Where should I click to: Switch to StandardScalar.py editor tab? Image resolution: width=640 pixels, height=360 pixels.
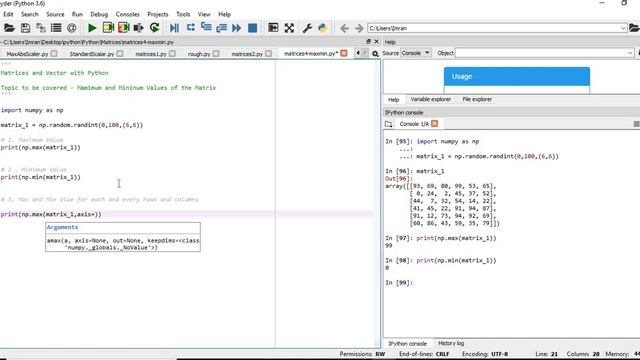coord(92,54)
